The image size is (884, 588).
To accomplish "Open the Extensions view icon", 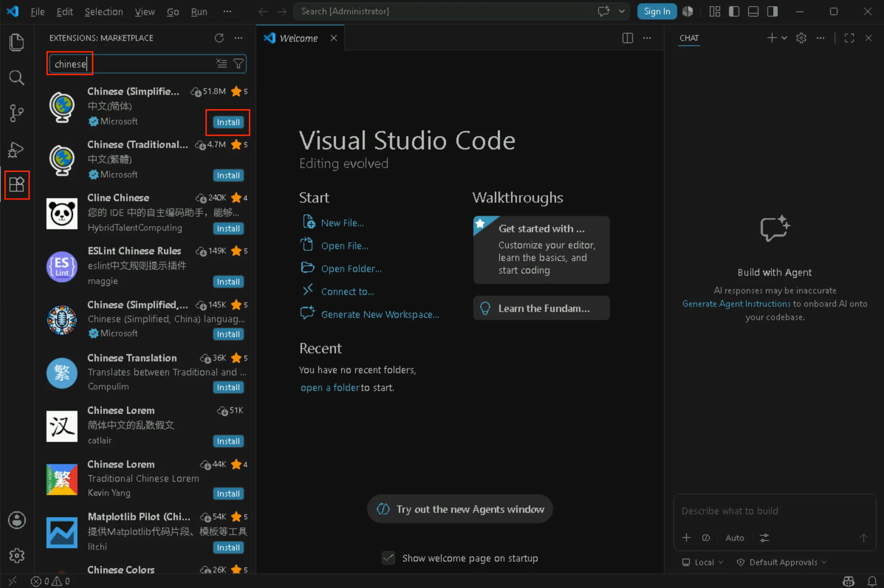I will click(17, 185).
